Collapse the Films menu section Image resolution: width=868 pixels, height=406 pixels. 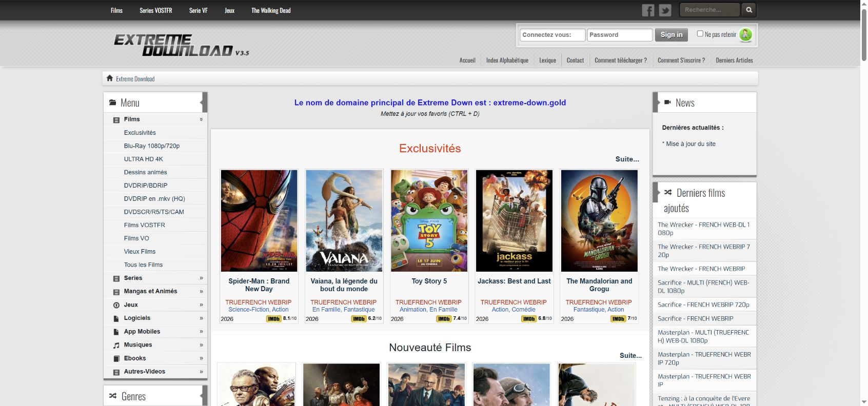[201, 119]
